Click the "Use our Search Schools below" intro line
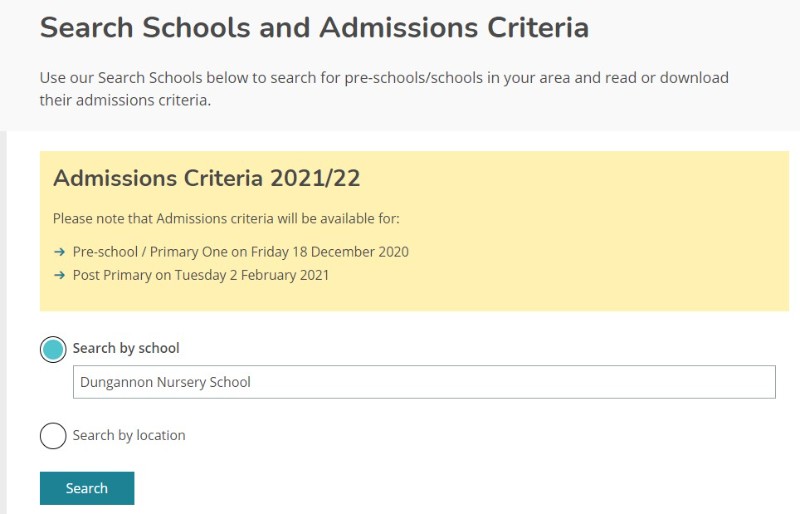Image resolution: width=800 pixels, height=514 pixels. click(x=384, y=77)
